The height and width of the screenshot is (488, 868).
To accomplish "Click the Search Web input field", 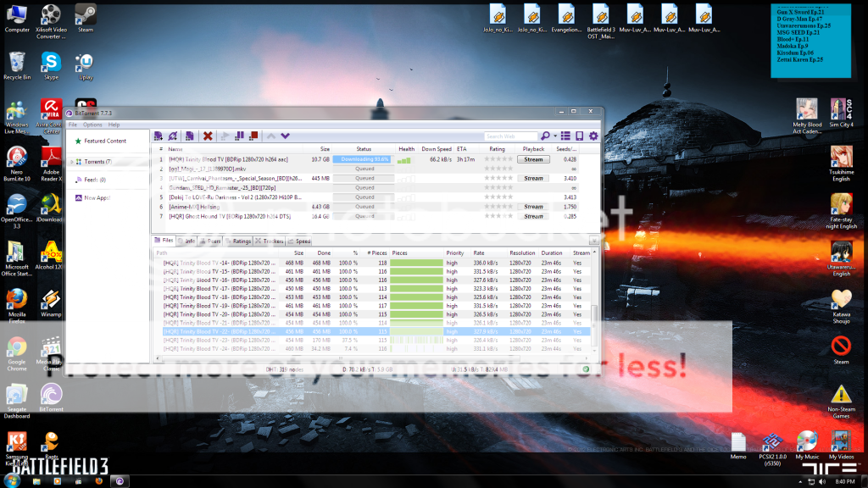I will tap(510, 136).
